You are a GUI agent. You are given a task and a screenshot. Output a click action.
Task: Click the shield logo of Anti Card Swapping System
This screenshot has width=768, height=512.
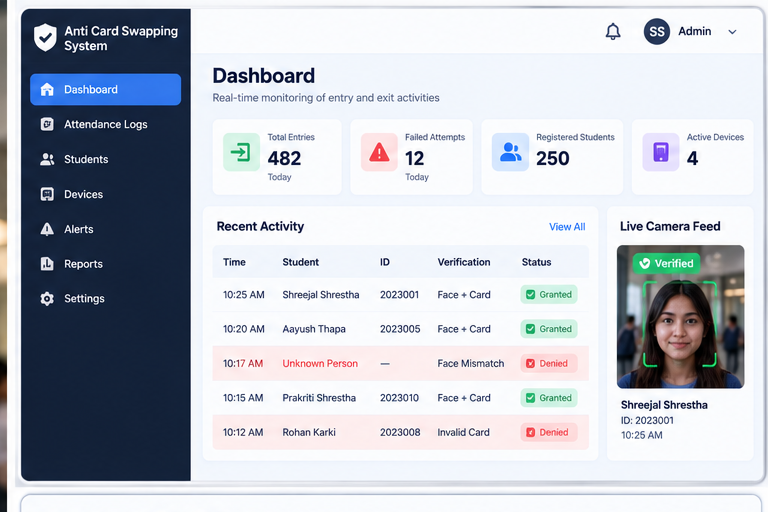(45, 37)
